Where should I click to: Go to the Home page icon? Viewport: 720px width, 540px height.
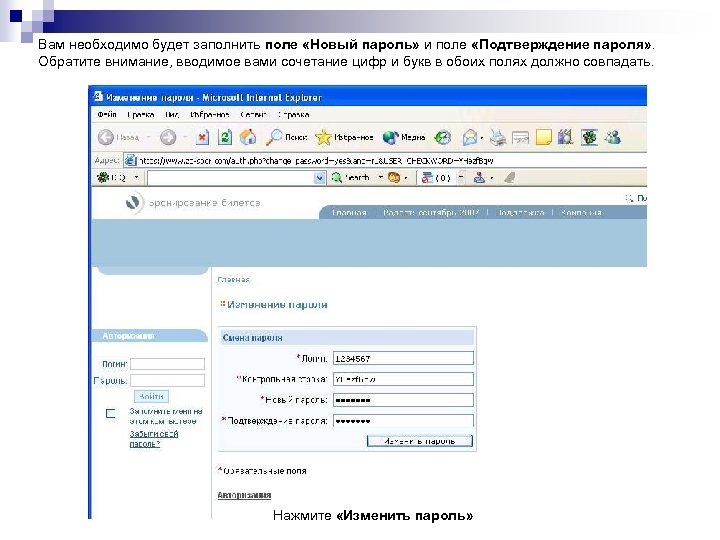click(x=248, y=137)
